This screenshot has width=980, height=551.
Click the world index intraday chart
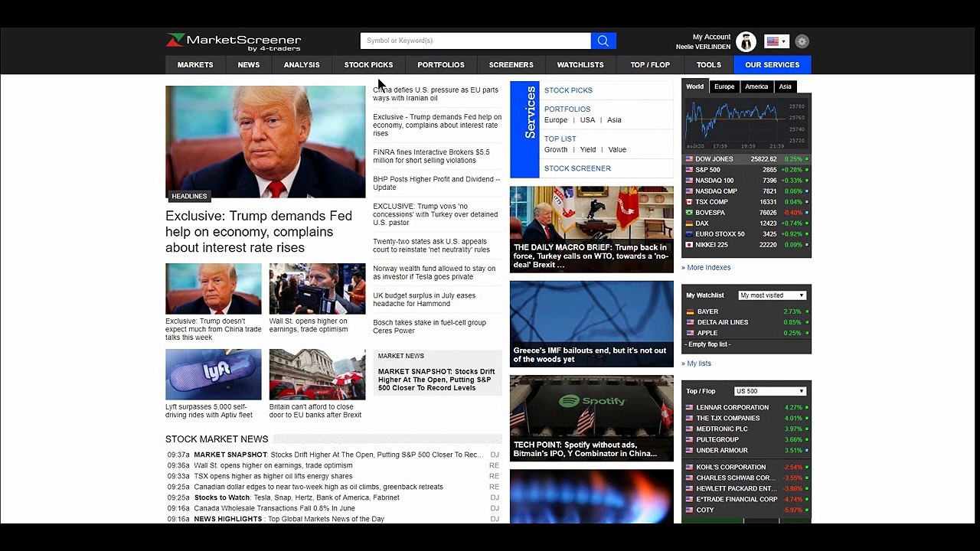point(746,123)
